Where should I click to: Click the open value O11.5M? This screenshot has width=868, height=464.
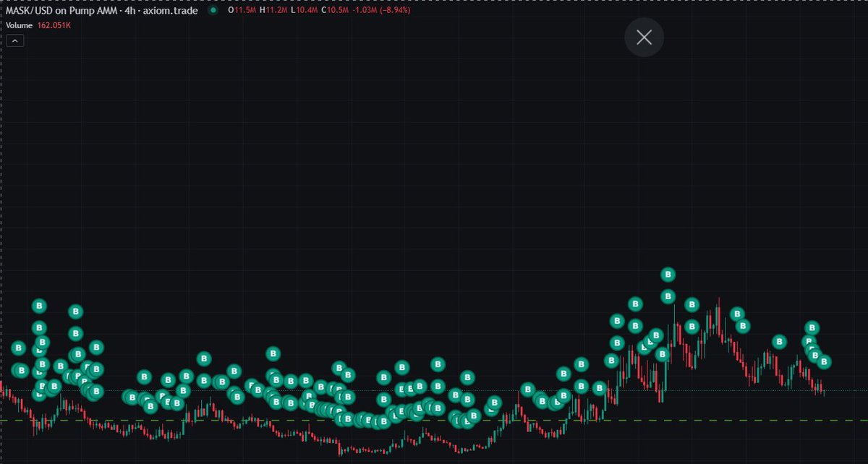pyautogui.click(x=242, y=11)
